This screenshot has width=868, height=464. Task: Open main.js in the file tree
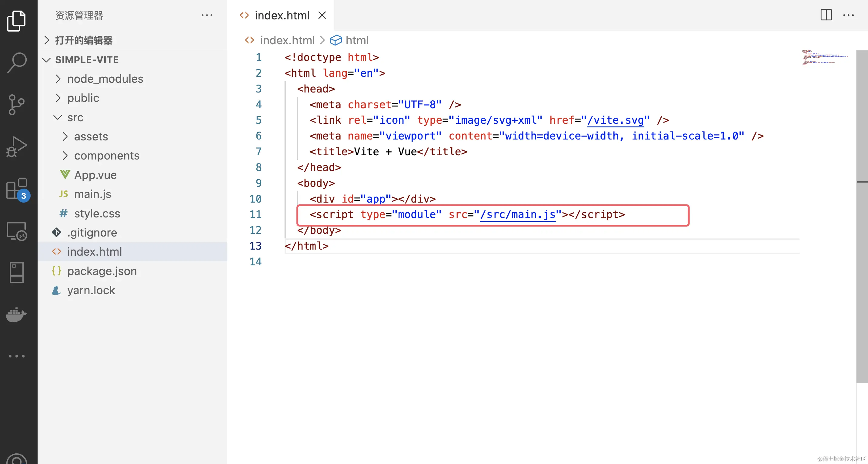pyautogui.click(x=132, y=194)
